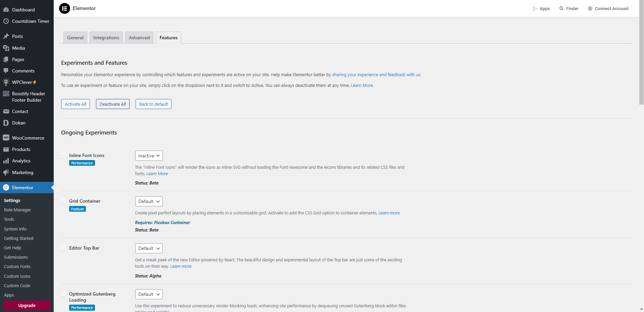Click the Comments bubble icon
The width and height of the screenshot is (644, 312).
6,71
